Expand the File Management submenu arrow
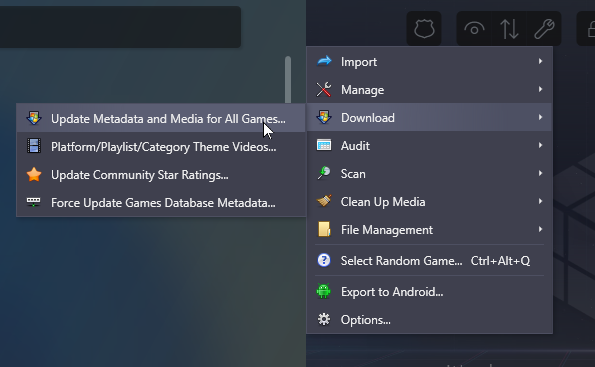The height and width of the screenshot is (367, 595). coord(540,230)
